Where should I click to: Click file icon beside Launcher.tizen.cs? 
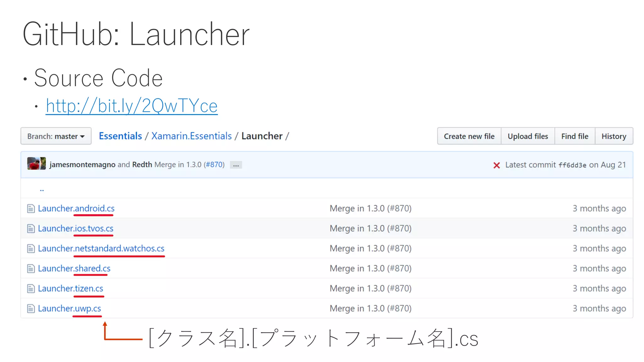[31, 289]
